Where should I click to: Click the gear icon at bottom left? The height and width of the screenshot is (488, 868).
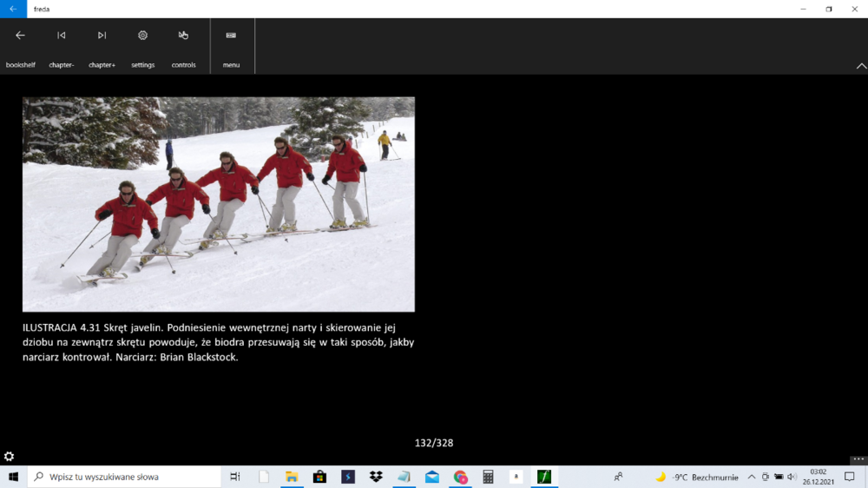point(9,457)
